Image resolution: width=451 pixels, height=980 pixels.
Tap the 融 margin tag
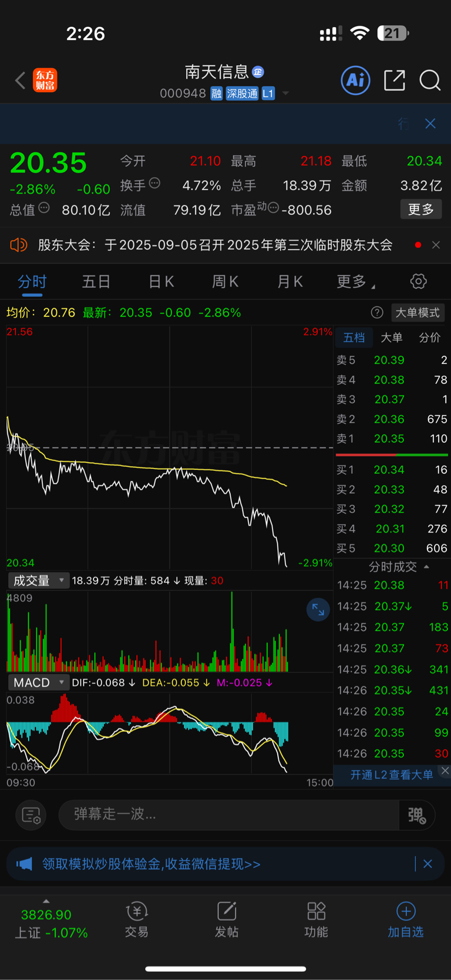click(217, 93)
